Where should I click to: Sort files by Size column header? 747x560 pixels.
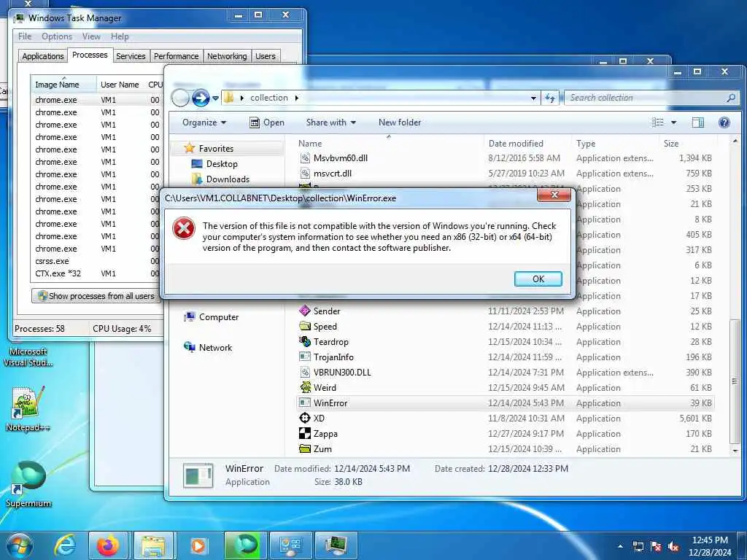[x=688, y=144]
